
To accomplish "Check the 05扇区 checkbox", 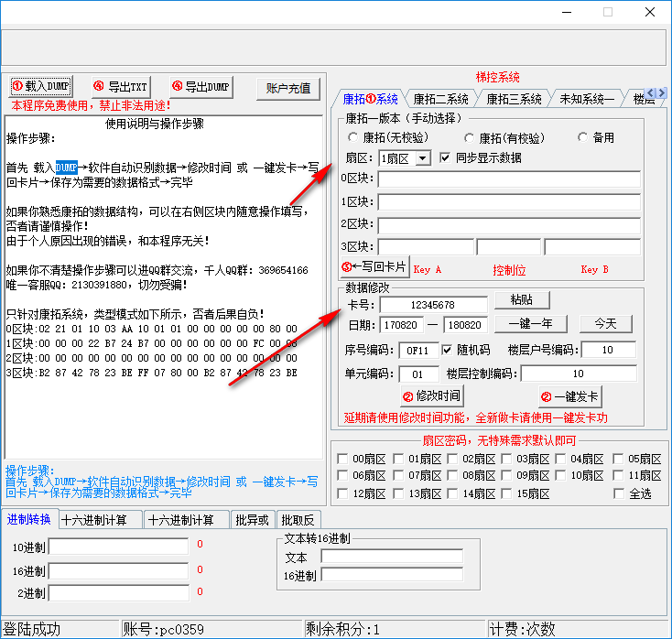I will [x=618, y=459].
